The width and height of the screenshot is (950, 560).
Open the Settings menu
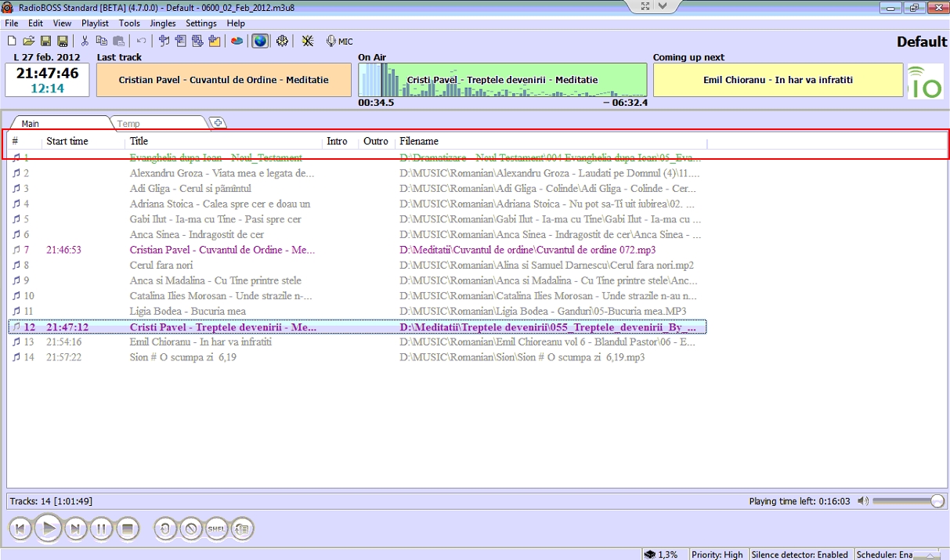pos(201,23)
